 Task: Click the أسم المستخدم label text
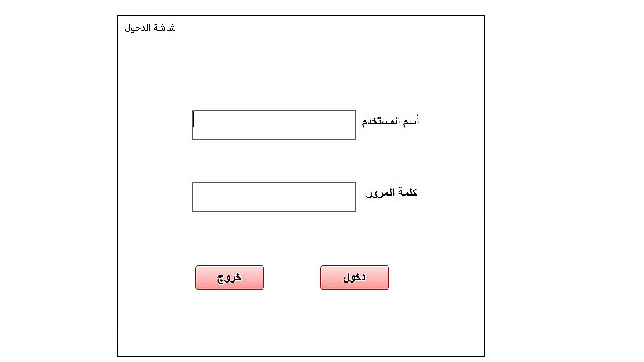click(390, 122)
